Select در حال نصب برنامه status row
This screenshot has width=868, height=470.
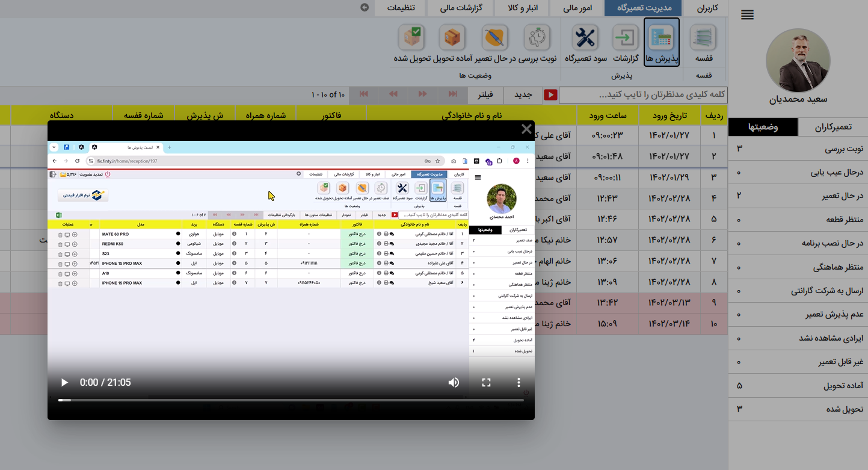(x=798, y=243)
